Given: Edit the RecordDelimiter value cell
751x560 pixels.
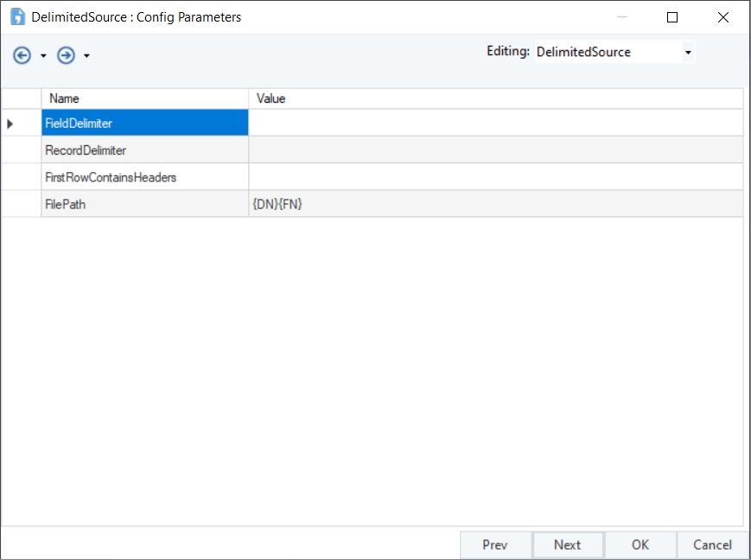Looking at the screenshot, I should click(496, 150).
